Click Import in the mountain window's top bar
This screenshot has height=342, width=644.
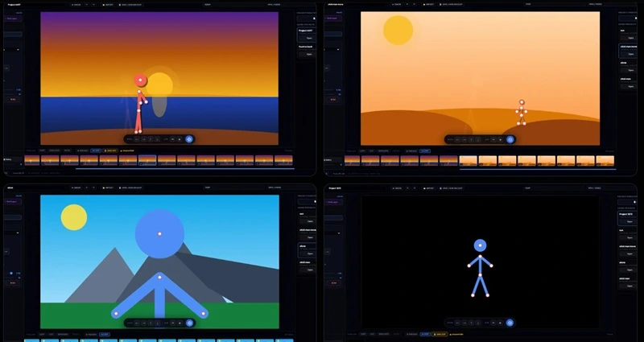[109, 188]
